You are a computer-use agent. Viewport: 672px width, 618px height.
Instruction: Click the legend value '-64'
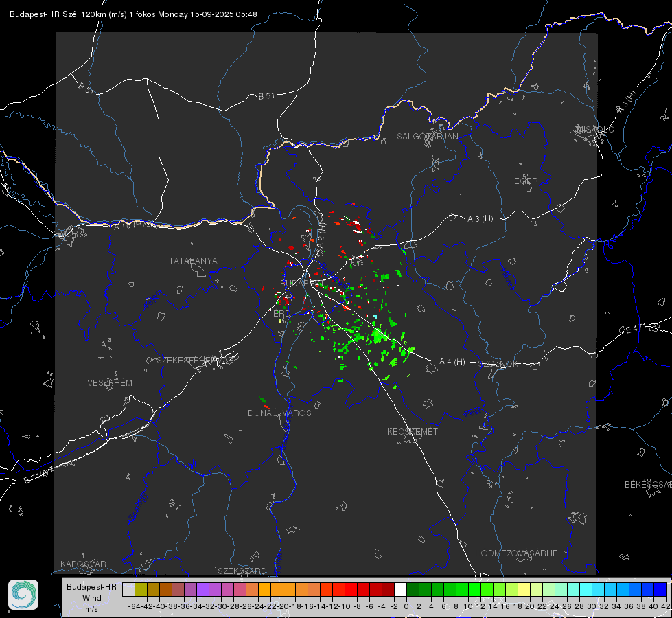pyautogui.click(x=135, y=606)
